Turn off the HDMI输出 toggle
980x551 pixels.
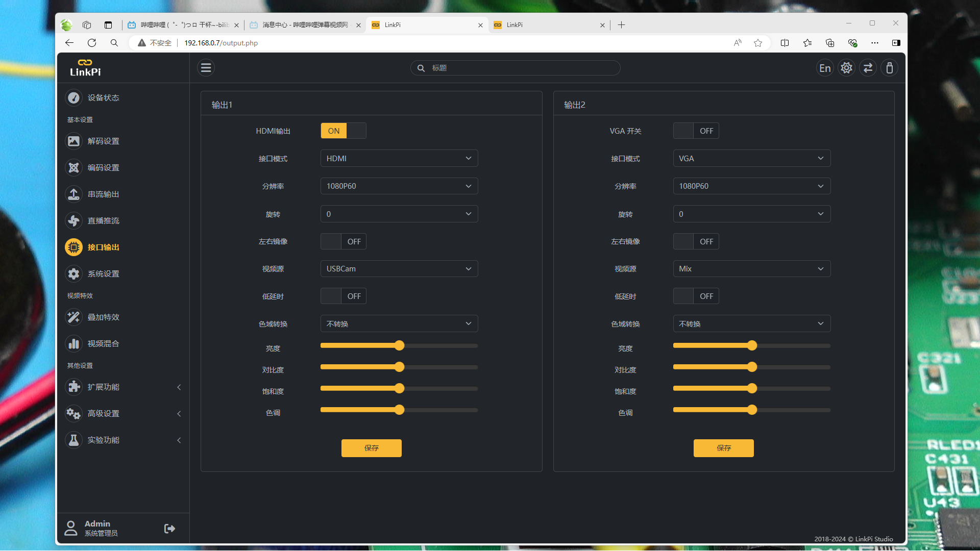(343, 131)
